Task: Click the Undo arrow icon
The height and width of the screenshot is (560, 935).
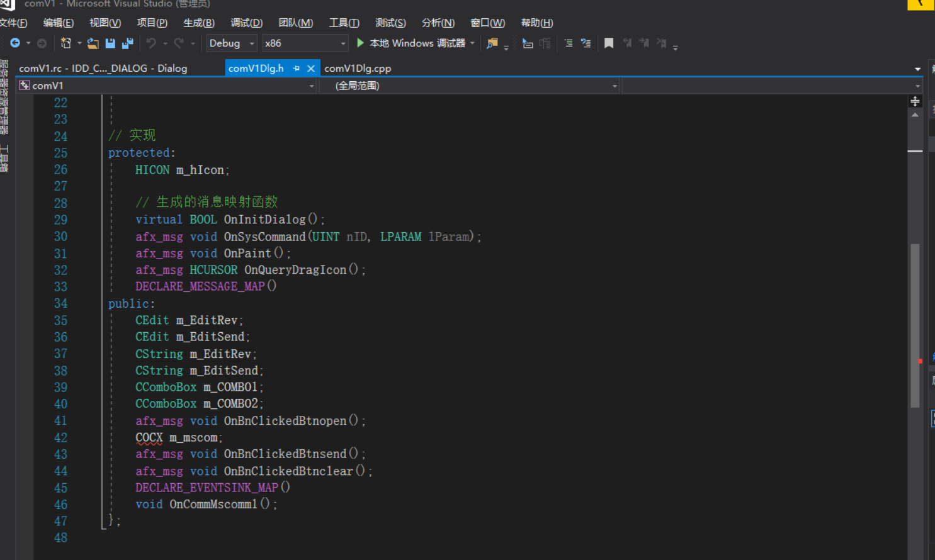Action: 151,43
